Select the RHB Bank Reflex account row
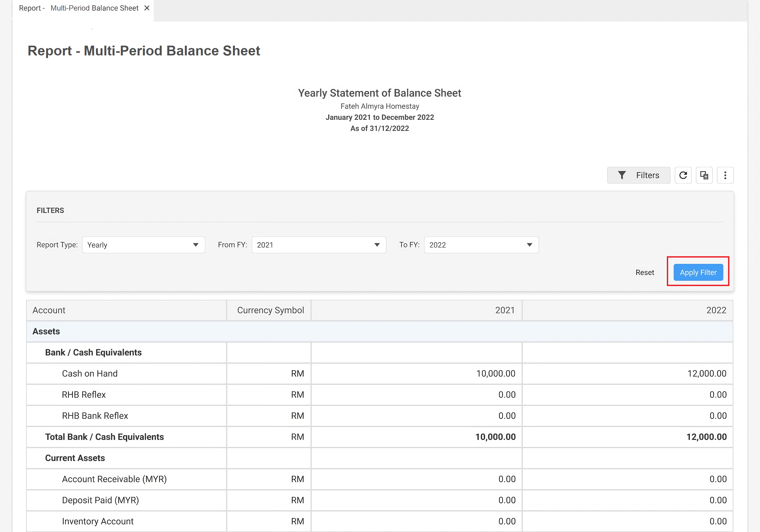The height and width of the screenshot is (532, 760). pos(380,416)
